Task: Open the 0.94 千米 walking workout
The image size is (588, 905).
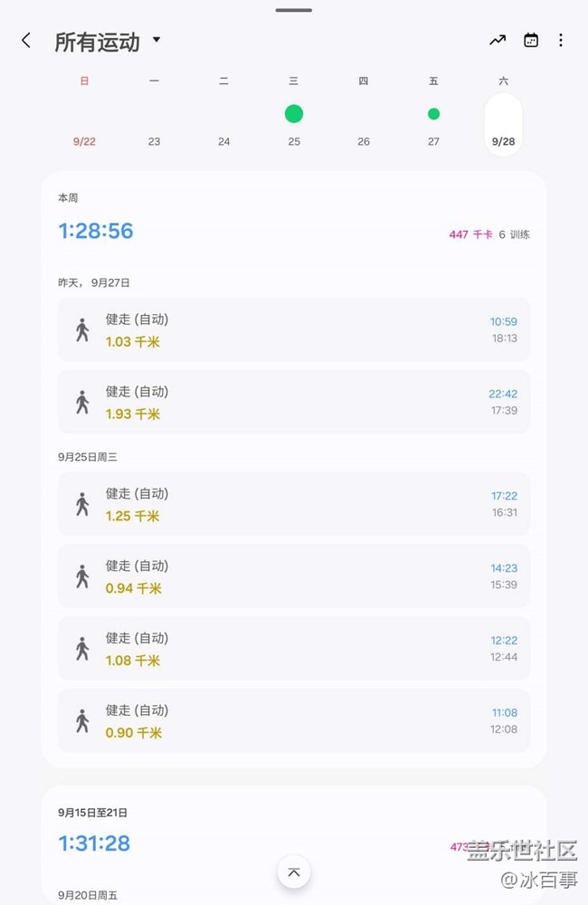Action: pos(294,576)
